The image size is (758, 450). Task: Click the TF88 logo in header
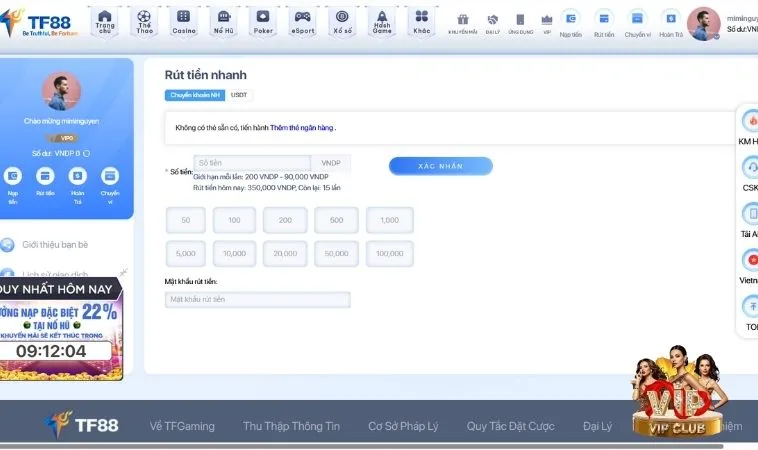(x=38, y=23)
